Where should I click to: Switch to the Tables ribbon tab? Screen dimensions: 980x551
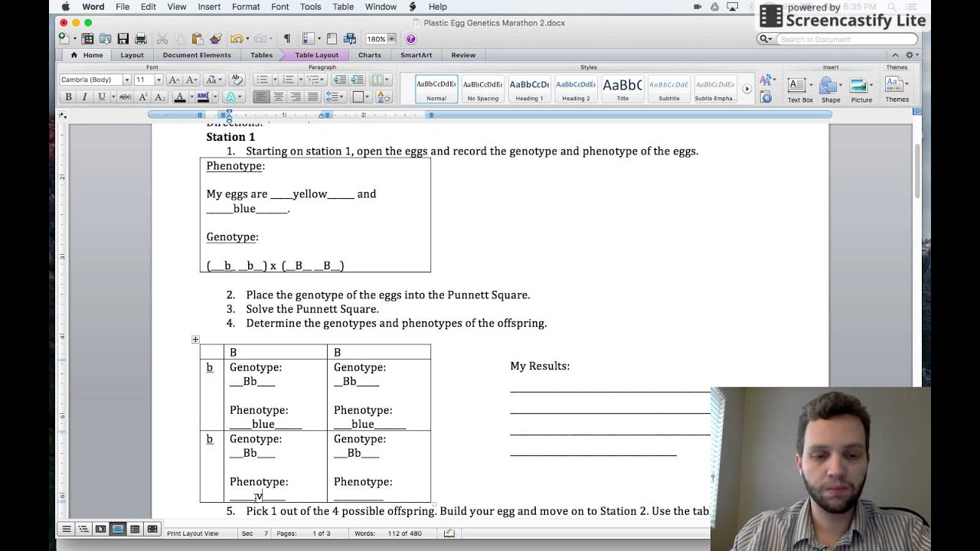click(261, 55)
